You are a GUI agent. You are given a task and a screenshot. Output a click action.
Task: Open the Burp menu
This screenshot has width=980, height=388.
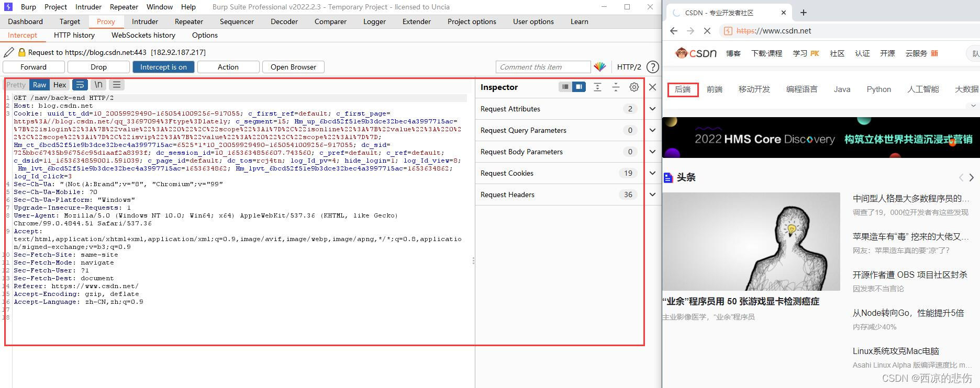pyautogui.click(x=28, y=7)
